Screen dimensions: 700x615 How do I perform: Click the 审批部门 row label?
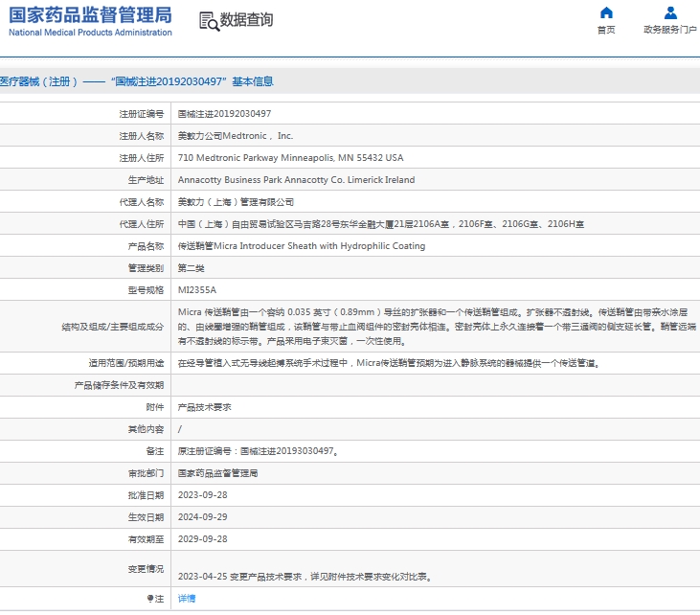[x=146, y=473]
